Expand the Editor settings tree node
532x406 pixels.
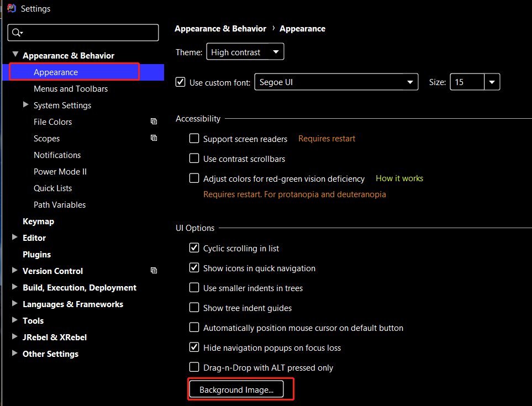pyautogui.click(x=15, y=238)
